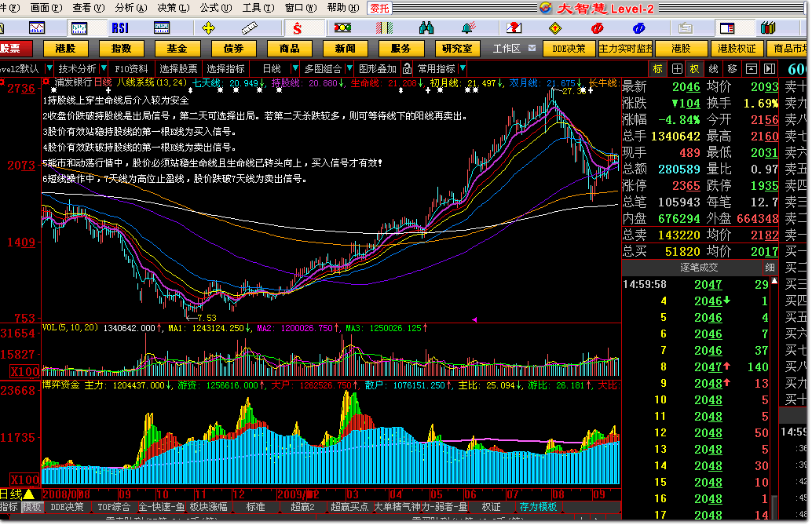Click the window layout panel icon
Image resolution: width=812 pixels, height=525 pixels.
[727, 28]
